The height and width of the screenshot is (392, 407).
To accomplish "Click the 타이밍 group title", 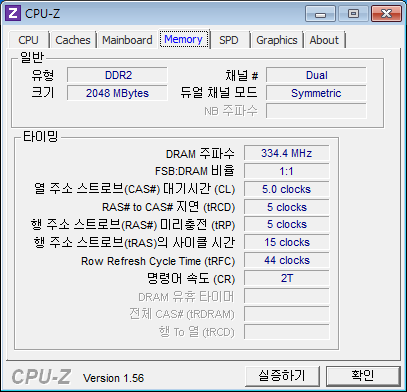I will click(40, 136).
